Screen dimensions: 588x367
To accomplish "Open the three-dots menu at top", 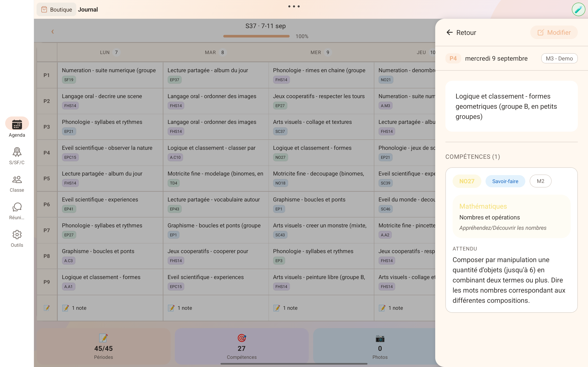I will [294, 6].
